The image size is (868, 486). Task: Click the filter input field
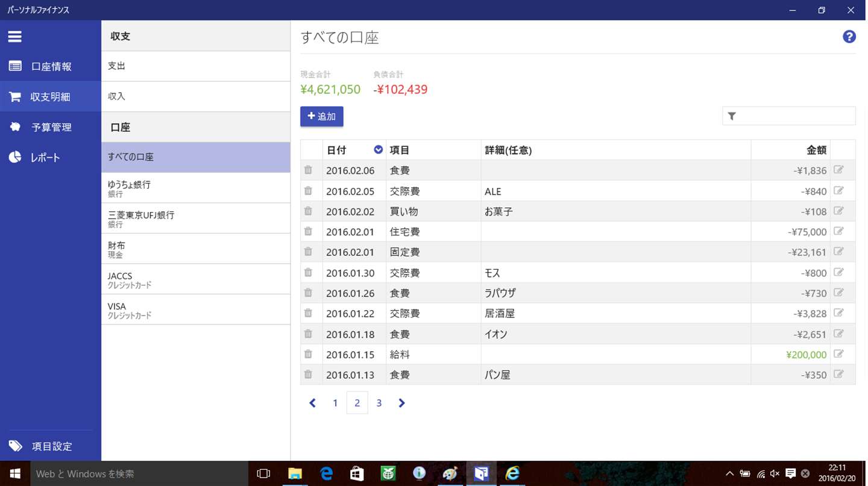(x=789, y=116)
